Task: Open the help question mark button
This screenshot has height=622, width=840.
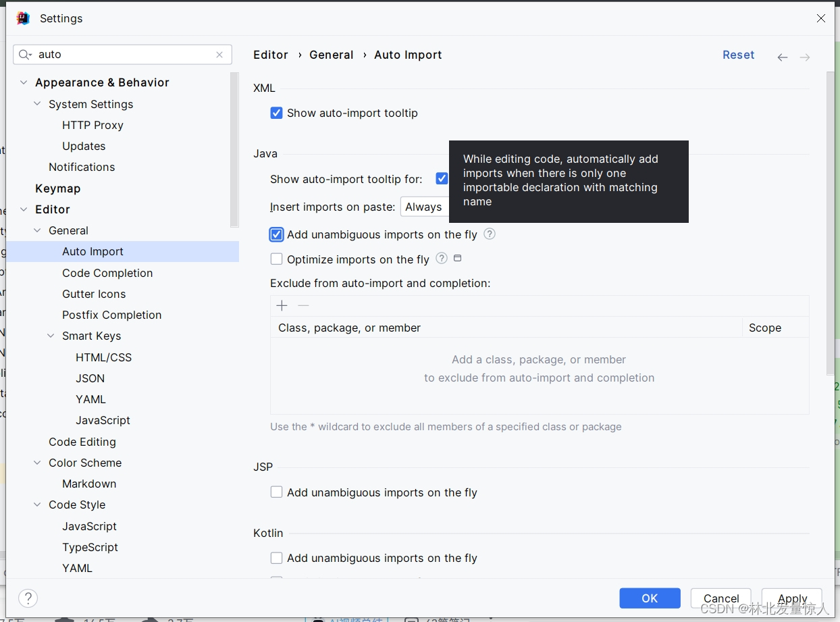Action: coord(28,598)
